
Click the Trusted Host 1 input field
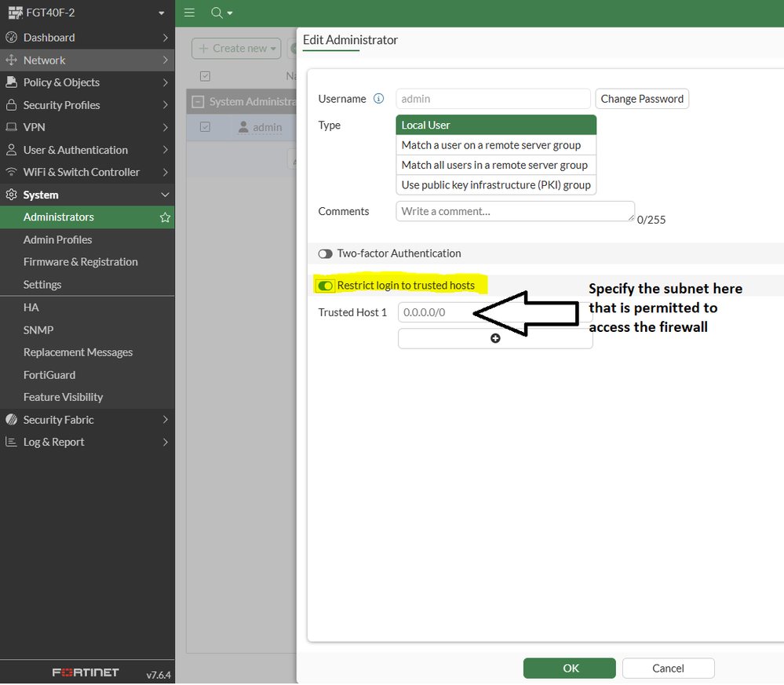436,312
